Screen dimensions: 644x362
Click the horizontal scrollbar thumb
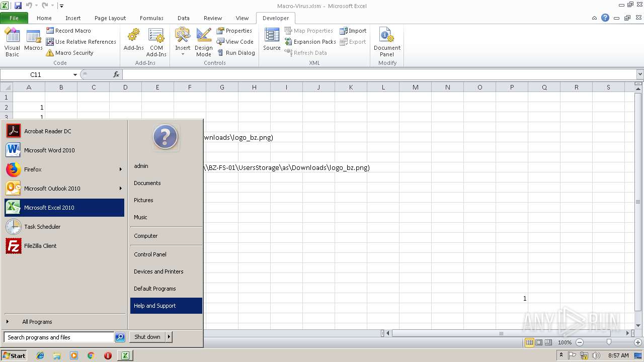click(x=501, y=333)
